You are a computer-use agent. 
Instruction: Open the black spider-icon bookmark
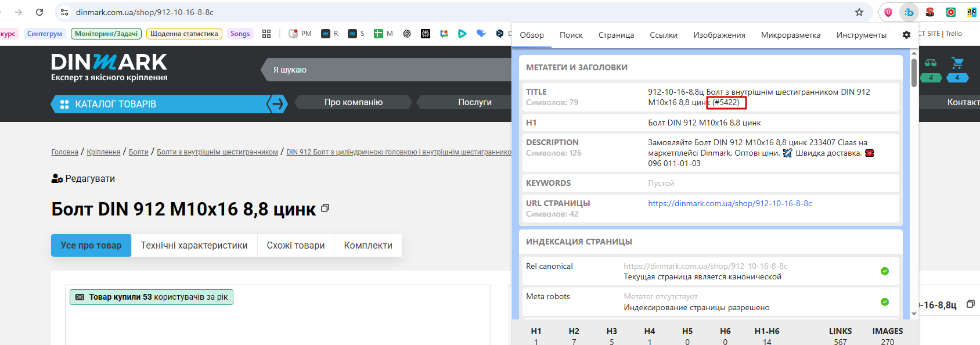(x=426, y=34)
